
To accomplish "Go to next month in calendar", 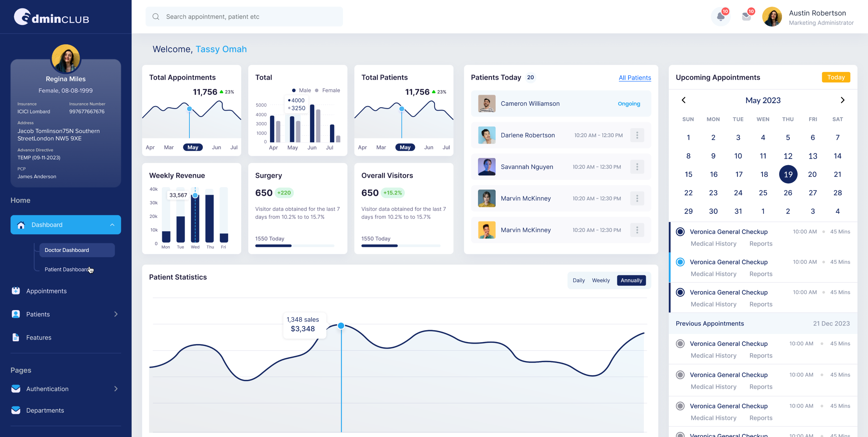I will click(x=842, y=100).
